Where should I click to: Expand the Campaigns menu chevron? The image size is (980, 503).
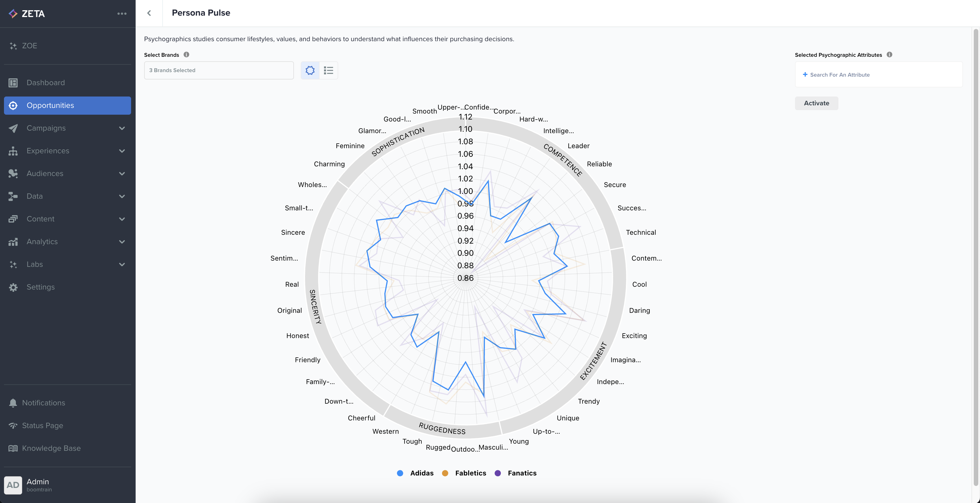(x=122, y=128)
